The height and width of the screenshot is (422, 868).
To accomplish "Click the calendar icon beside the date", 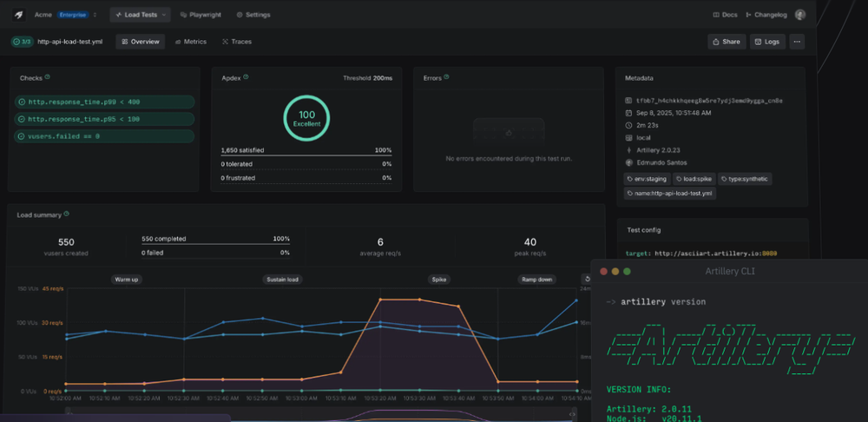I will 628,113.
